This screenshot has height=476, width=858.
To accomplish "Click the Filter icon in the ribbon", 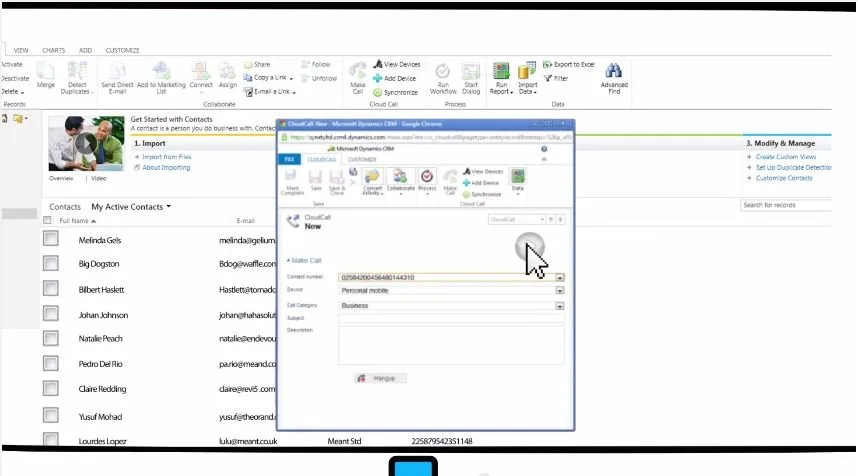I will (x=556, y=78).
